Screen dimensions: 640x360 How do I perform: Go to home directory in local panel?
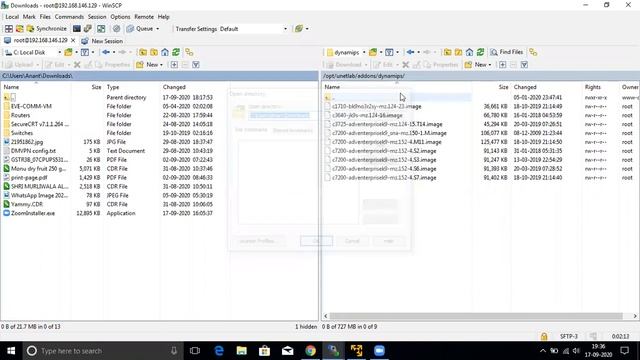coord(165,52)
